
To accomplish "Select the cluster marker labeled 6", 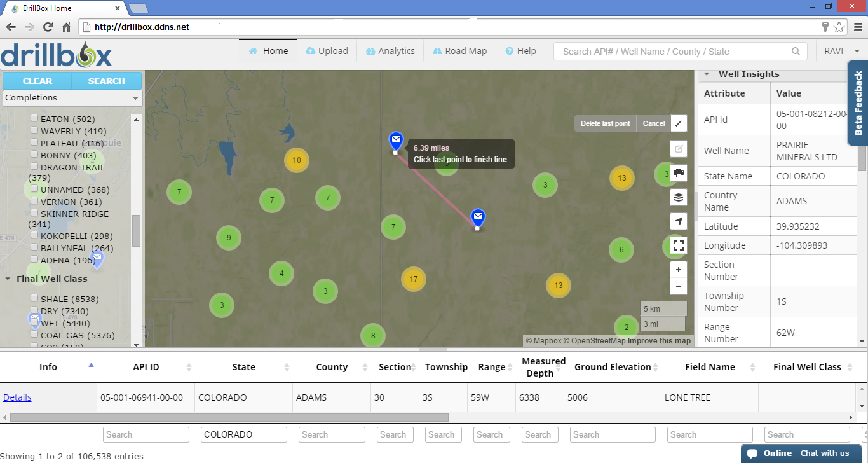I will click(x=621, y=250).
